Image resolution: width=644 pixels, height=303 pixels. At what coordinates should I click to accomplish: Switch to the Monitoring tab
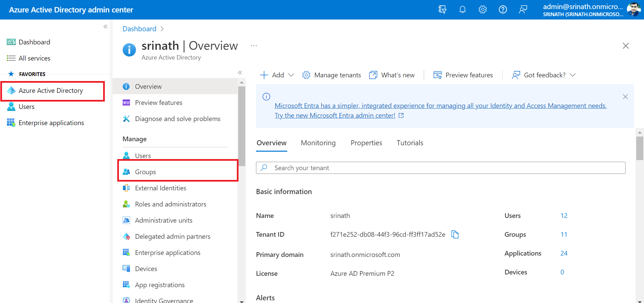[x=318, y=143]
